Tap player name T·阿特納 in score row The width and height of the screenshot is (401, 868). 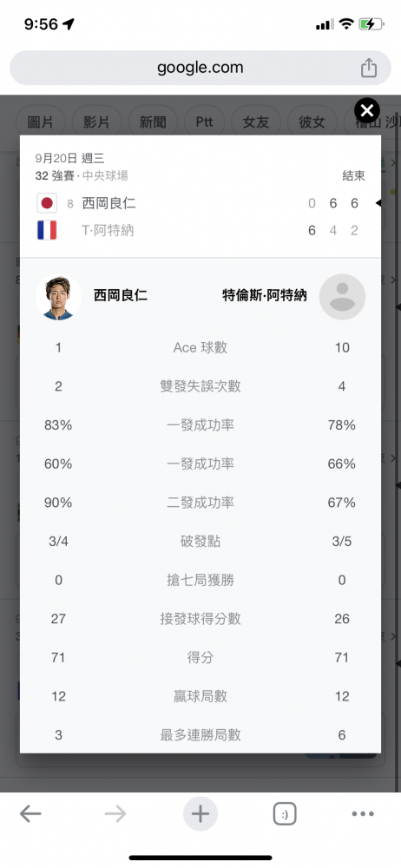pyautogui.click(x=108, y=230)
